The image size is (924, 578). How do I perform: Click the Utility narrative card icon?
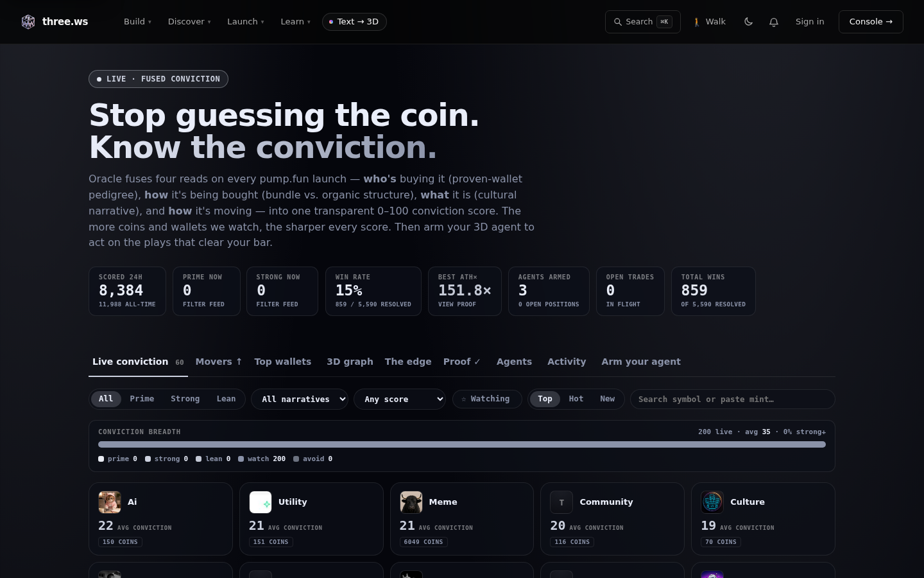tap(261, 502)
